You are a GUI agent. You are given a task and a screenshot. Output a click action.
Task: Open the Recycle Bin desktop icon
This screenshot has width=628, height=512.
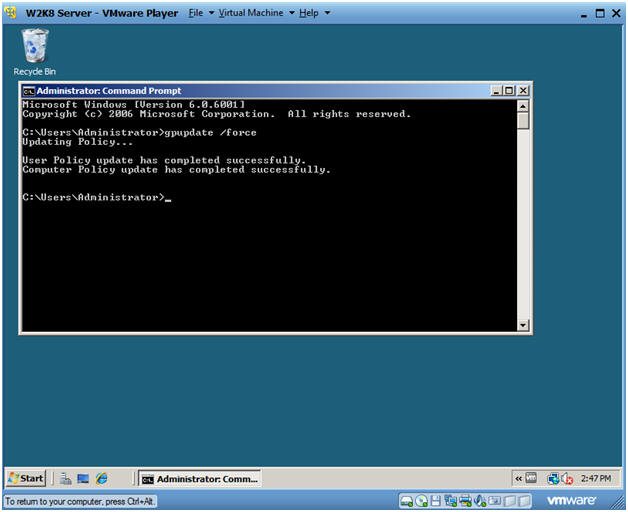34,51
